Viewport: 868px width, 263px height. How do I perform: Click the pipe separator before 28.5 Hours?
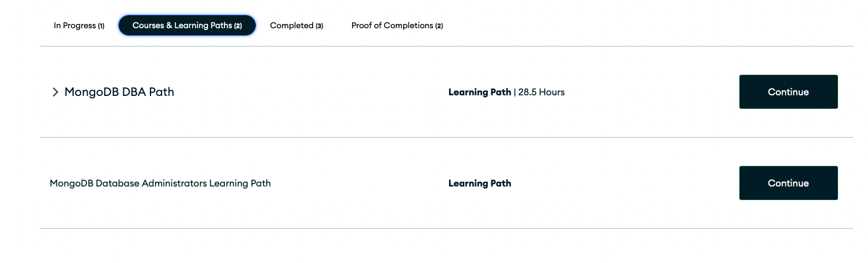pyautogui.click(x=515, y=92)
